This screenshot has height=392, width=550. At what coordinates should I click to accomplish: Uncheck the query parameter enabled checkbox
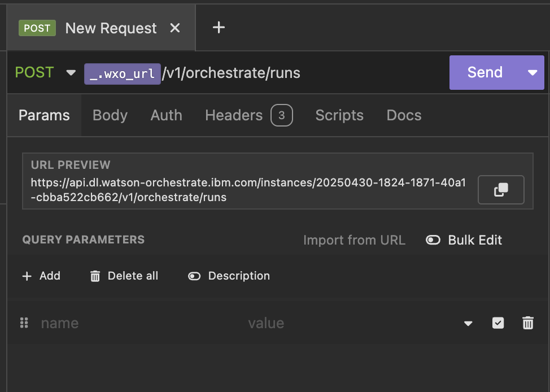click(498, 323)
